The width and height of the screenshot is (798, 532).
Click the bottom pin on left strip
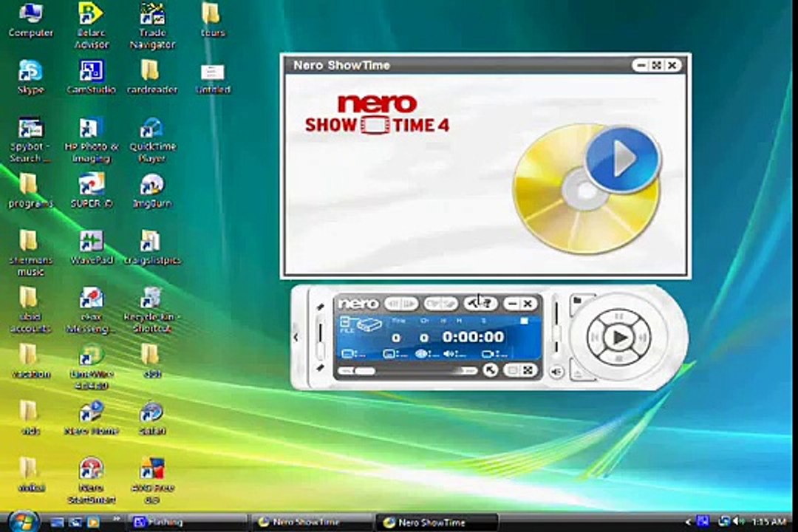(x=320, y=367)
